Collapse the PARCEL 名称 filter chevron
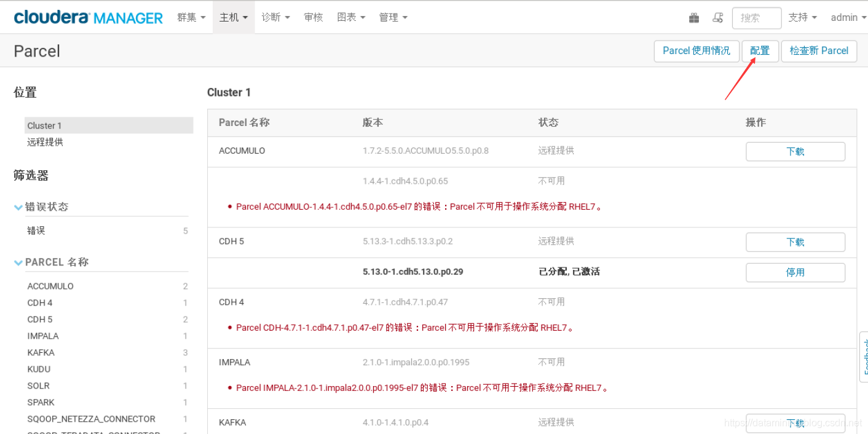Screen dimensions: 868x434 pyautogui.click(x=18, y=262)
